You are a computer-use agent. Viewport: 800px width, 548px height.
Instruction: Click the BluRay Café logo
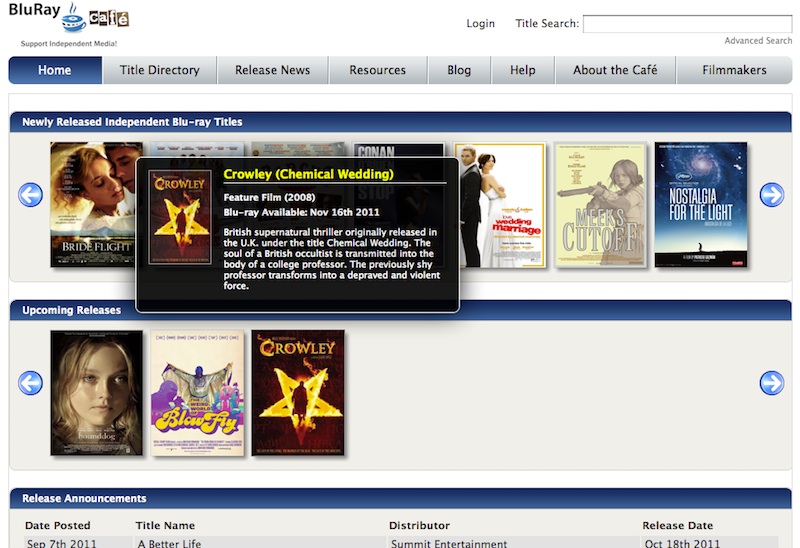point(68,18)
